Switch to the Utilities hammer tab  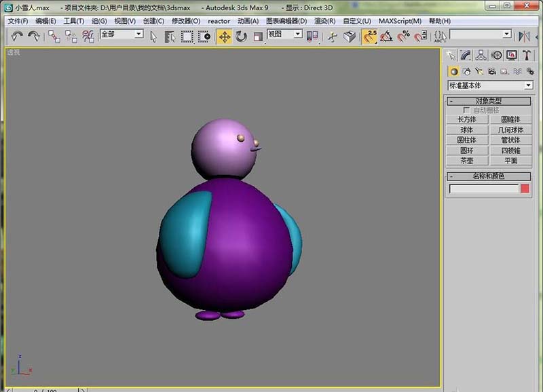tap(527, 56)
